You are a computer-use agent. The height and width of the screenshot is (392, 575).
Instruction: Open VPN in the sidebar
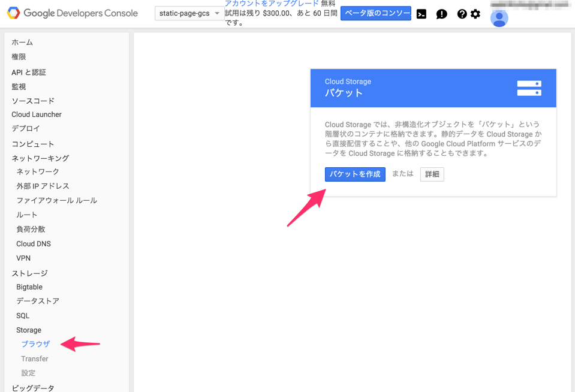pyautogui.click(x=23, y=258)
